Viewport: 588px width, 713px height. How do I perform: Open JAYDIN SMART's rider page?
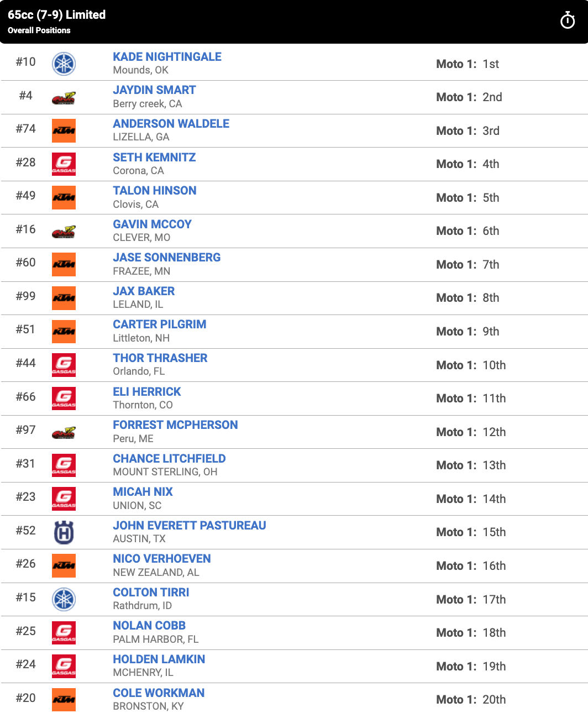[154, 90]
